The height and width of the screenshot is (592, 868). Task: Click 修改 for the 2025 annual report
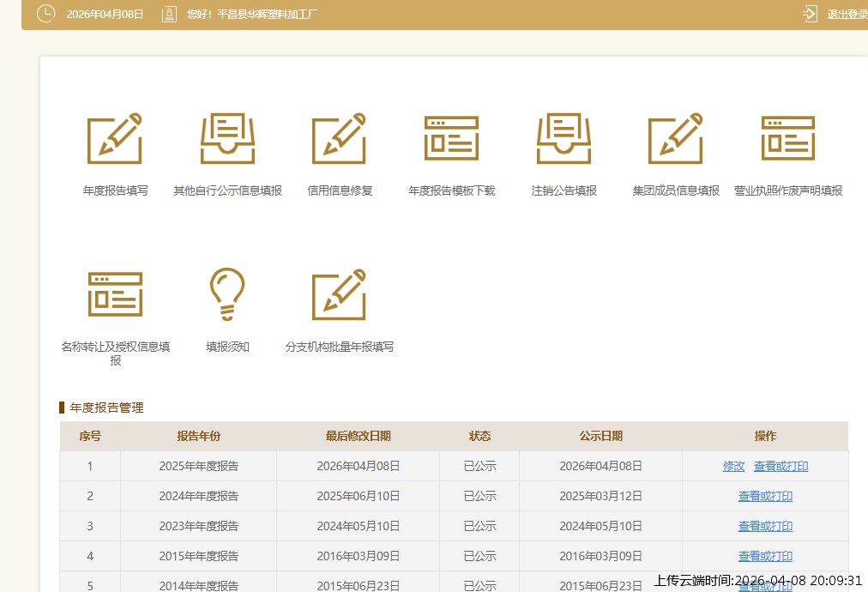(x=733, y=467)
